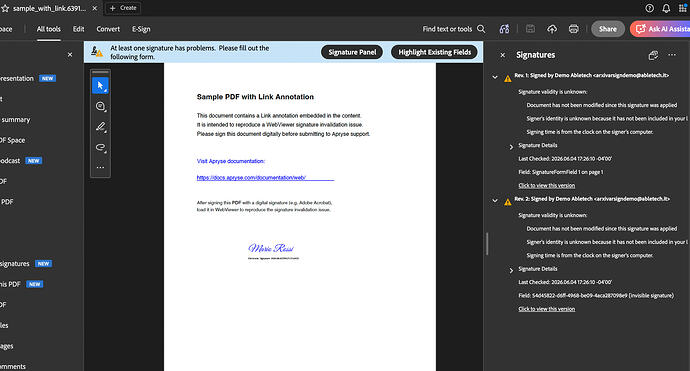The width and height of the screenshot is (690, 371).
Task: Select the pages tool item
Action: [7, 346]
